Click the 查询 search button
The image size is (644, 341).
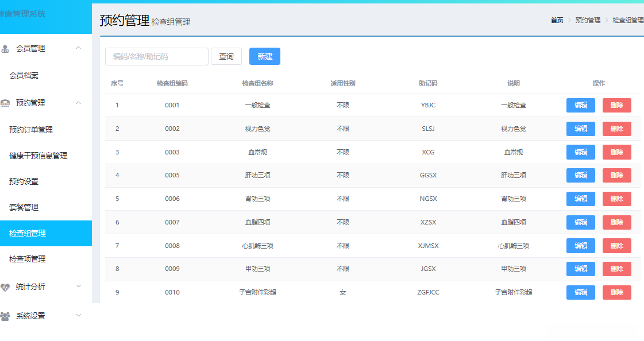pyautogui.click(x=226, y=57)
